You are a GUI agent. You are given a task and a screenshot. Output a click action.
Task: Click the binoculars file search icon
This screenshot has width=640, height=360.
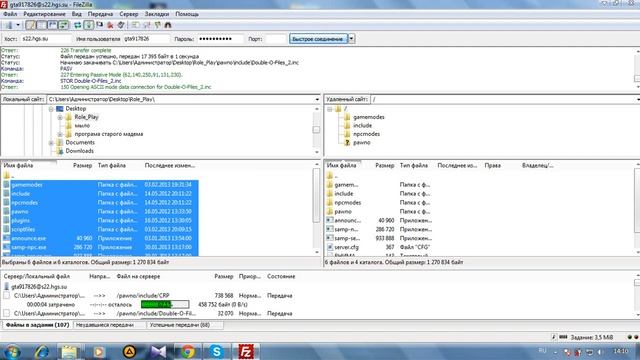click(168, 25)
